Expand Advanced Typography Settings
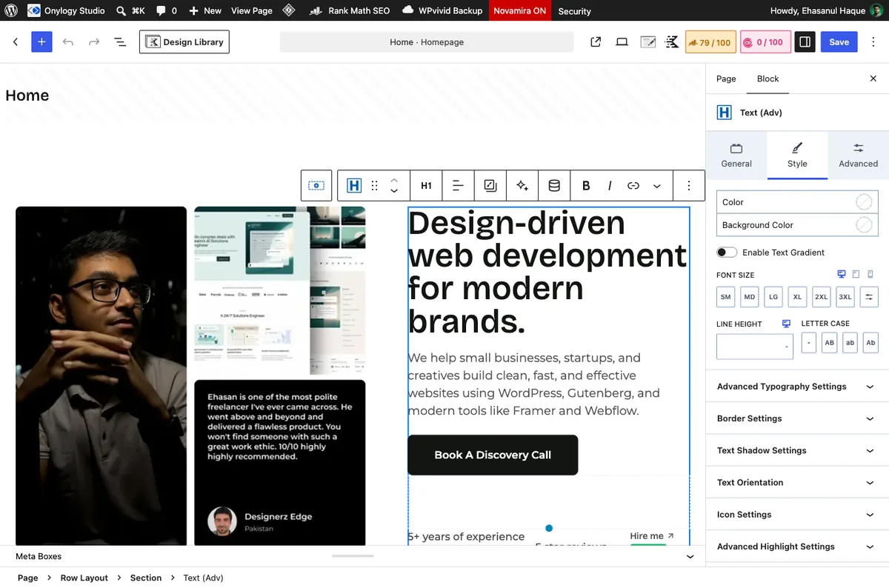This screenshot has height=588, width=889. coord(797,387)
